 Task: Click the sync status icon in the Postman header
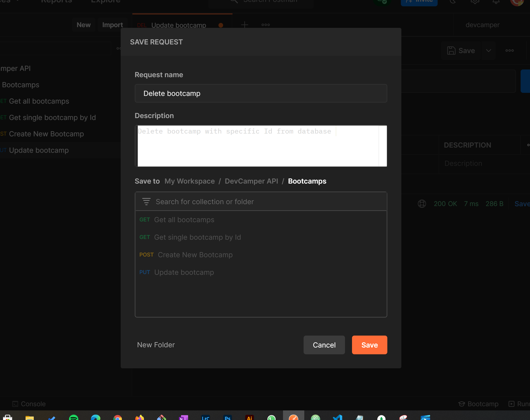click(x=382, y=2)
